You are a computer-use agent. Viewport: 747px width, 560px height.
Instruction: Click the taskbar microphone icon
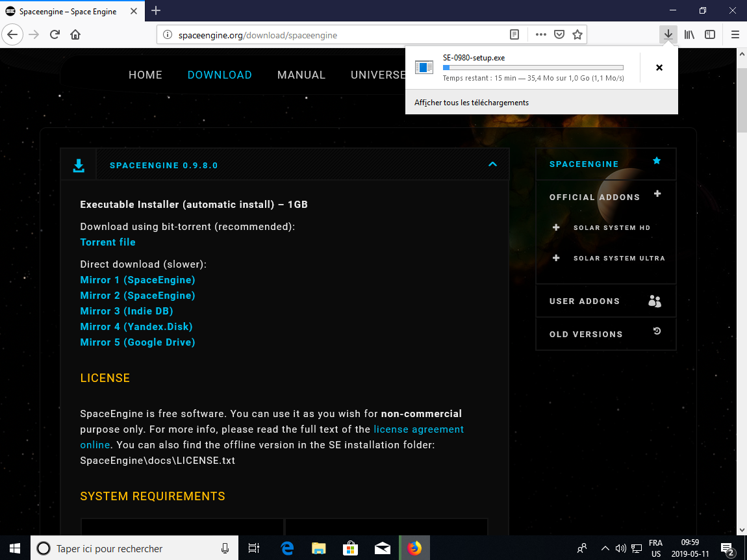(x=225, y=548)
